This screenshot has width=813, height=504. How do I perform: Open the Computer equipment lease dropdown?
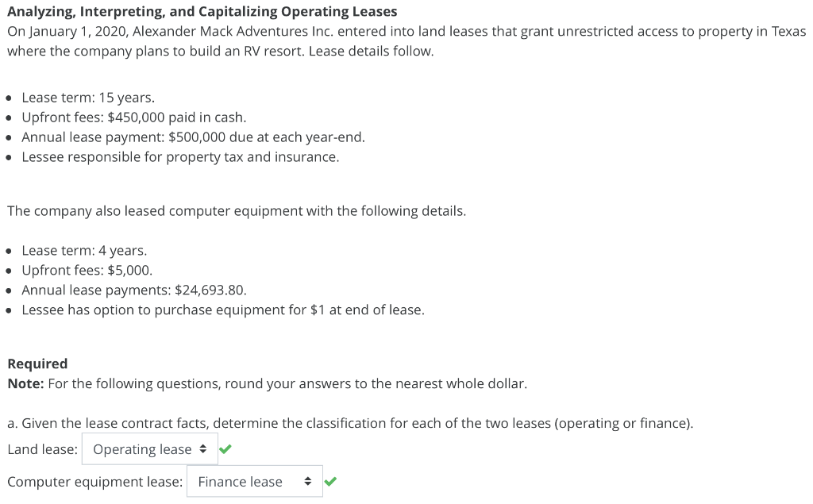[x=254, y=481]
